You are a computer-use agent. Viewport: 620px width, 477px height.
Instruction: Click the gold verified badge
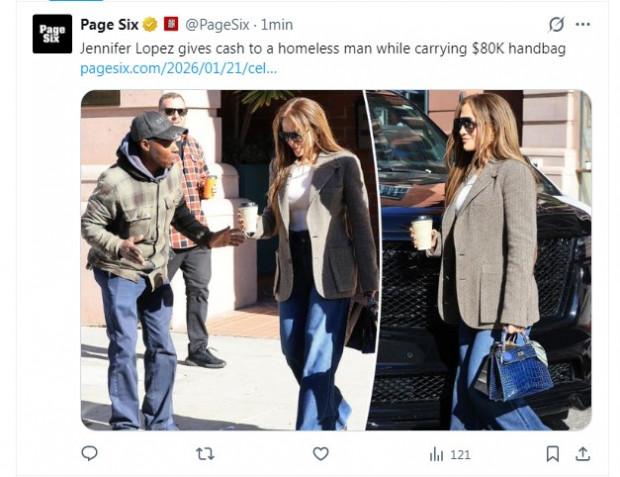click(150, 25)
